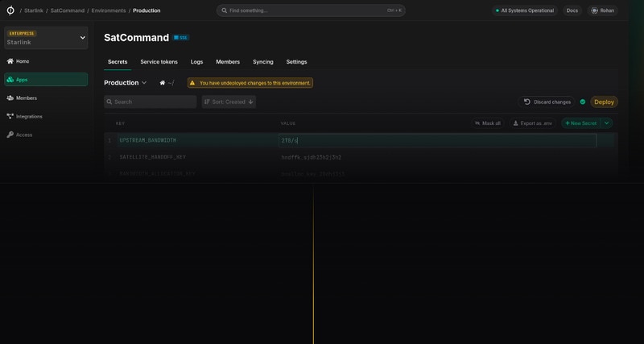
Task: Click the SSE badge next to SatCommand
Action: pyautogui.click(x=180, y=38)
